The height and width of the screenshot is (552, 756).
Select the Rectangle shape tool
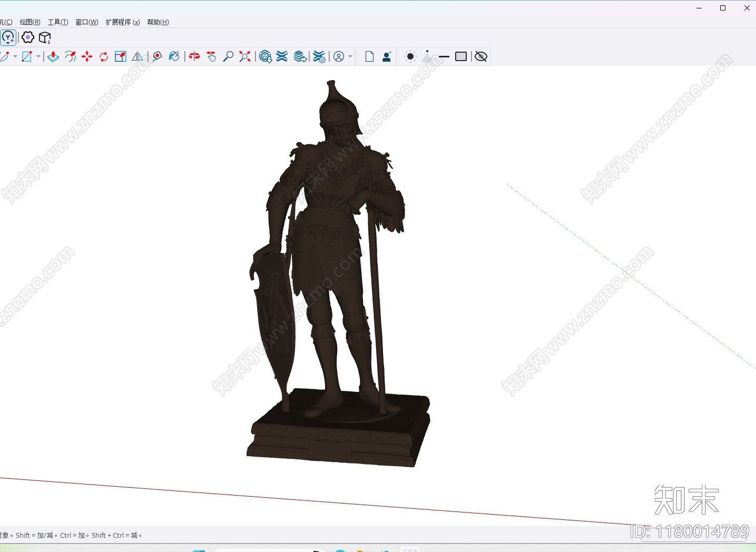27,56
